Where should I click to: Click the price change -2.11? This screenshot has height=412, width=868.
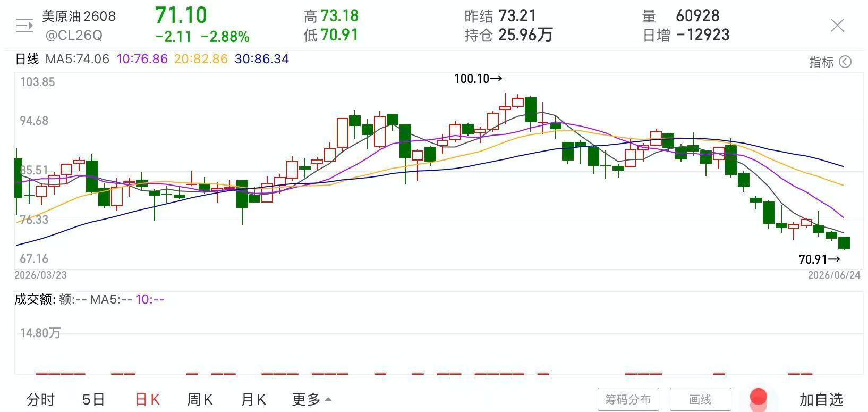(173, 37)
